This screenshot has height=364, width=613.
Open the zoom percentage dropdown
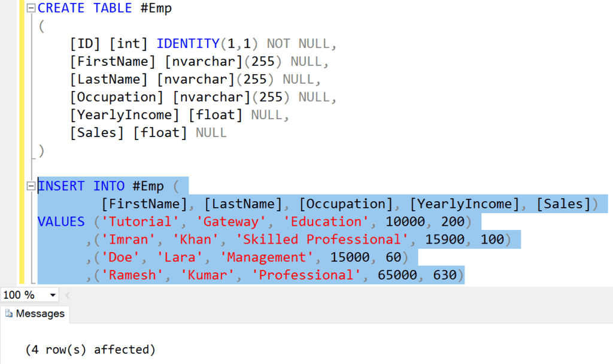point(53,295)
